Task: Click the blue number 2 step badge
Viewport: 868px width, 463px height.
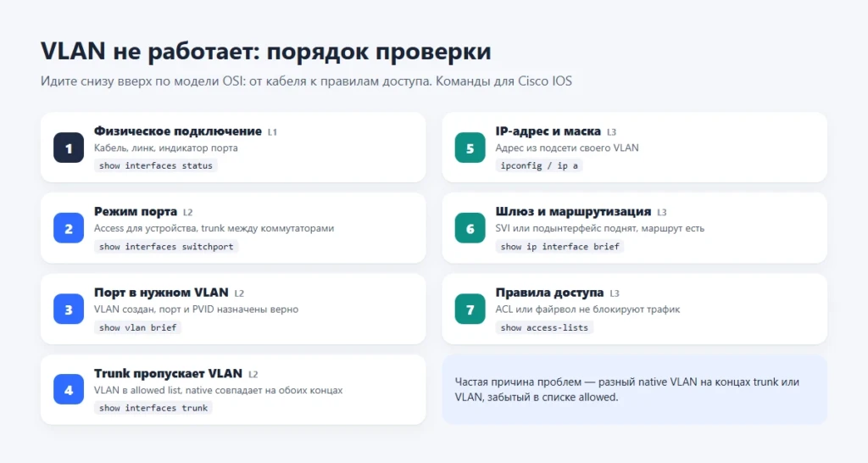Action: point(69,228)
